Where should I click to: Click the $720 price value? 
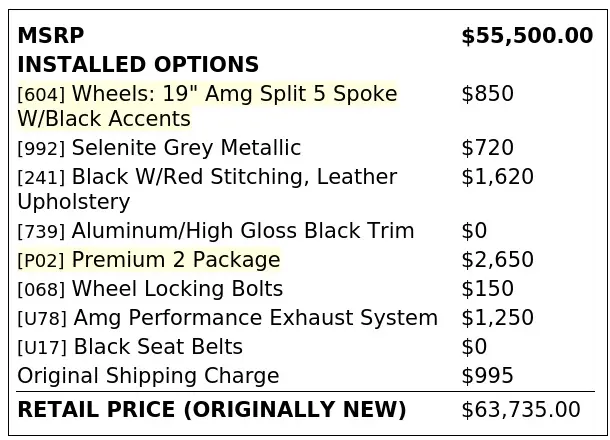487,148
